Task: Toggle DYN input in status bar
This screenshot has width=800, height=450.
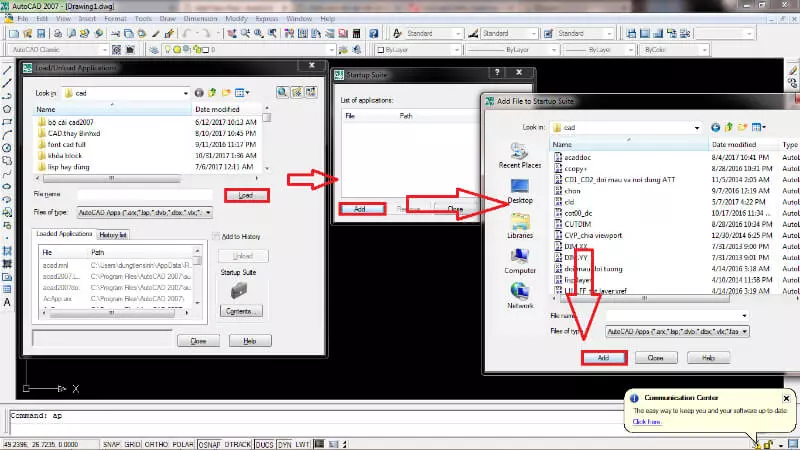Action: [284, 444]
